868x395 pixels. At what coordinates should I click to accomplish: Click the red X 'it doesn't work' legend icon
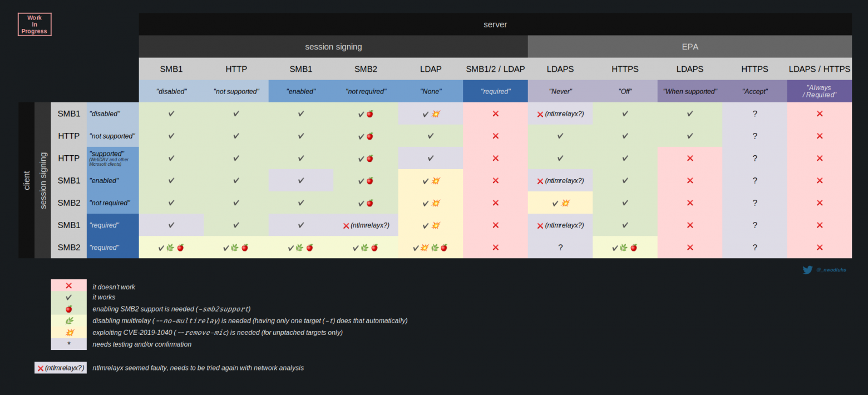coord(68,285)
